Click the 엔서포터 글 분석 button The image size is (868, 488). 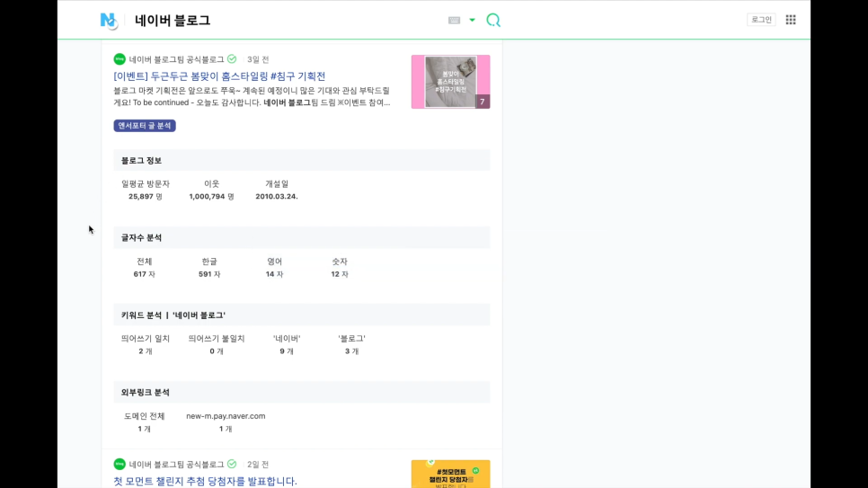click(x=145, y=126)
